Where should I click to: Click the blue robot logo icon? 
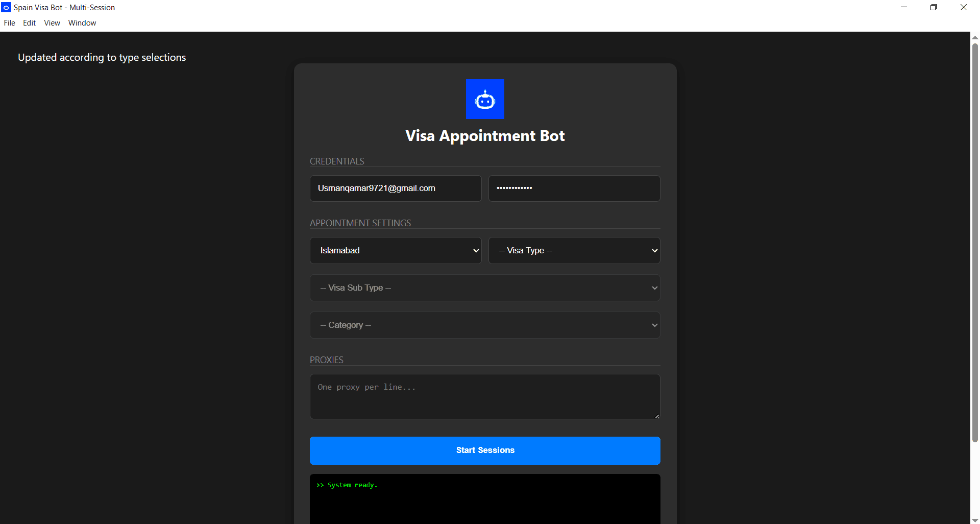(x=485, y=99)
